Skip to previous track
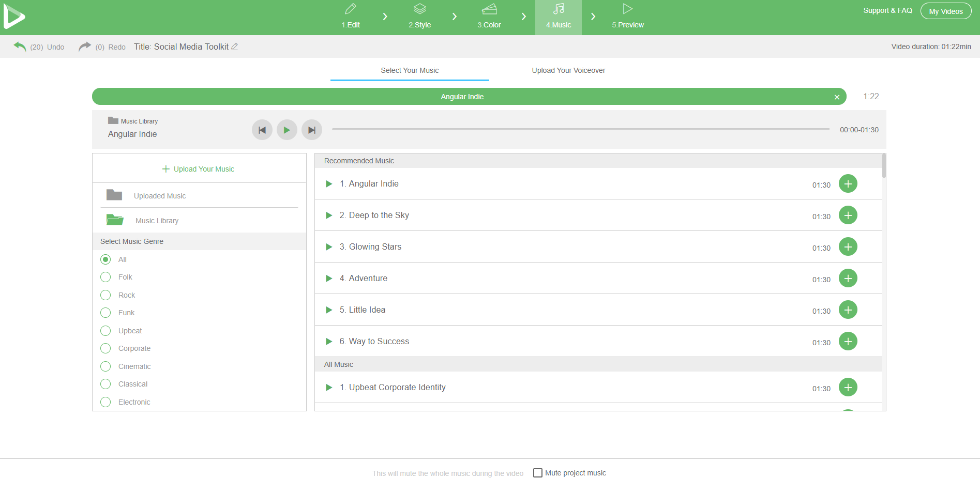980x478 pixels. (262, 130)
